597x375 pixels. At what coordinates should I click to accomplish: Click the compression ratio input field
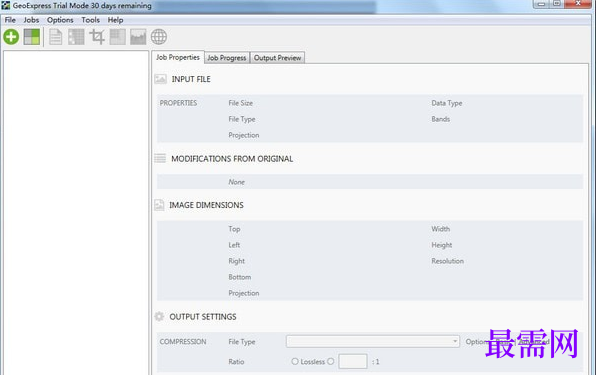tap(353, 361)
